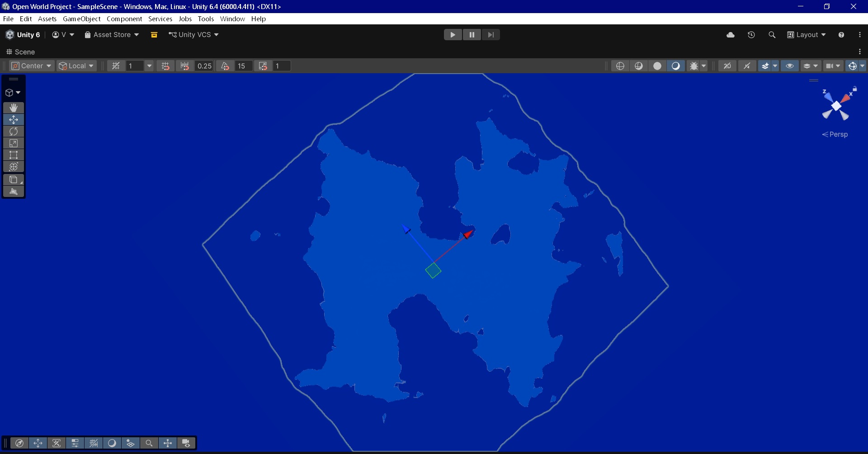Click the rotation snap angle icon
Viewport: 868px width, 454px height.
click(x=225, y=66)
